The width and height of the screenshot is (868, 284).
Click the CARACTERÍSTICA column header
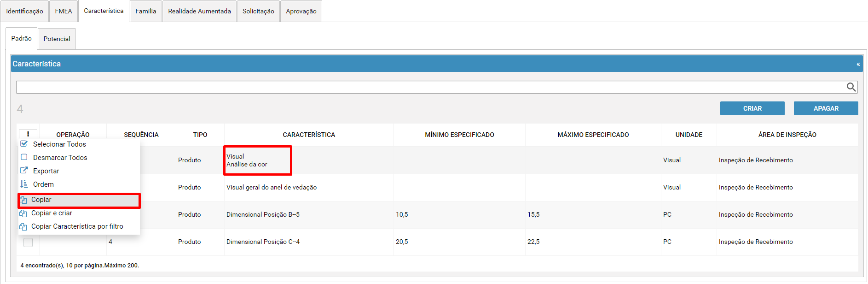click(309, 135)
